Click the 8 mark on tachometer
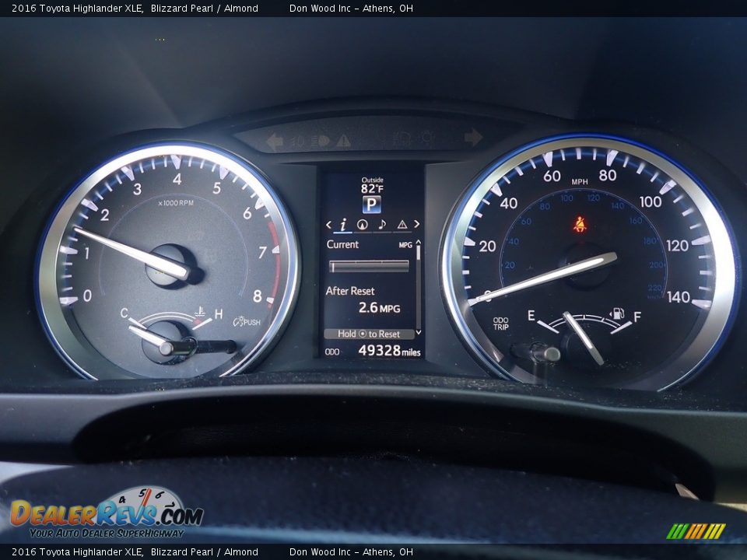Viewport: 747px width, 560px height. click(258, 296)
